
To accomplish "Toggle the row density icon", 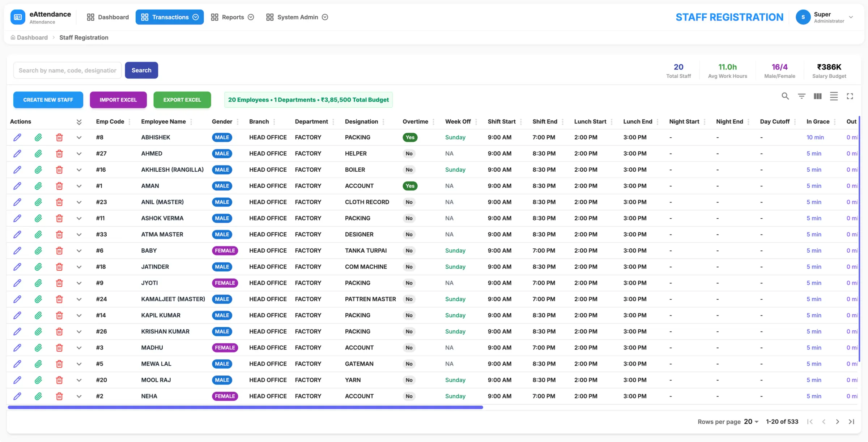I will tap(834, 96).
